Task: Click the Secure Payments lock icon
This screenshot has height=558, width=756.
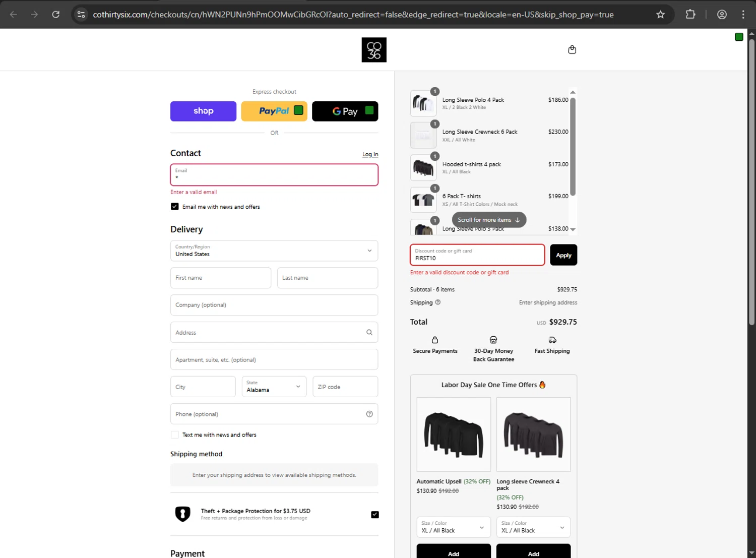Action: tap(435, 340)
